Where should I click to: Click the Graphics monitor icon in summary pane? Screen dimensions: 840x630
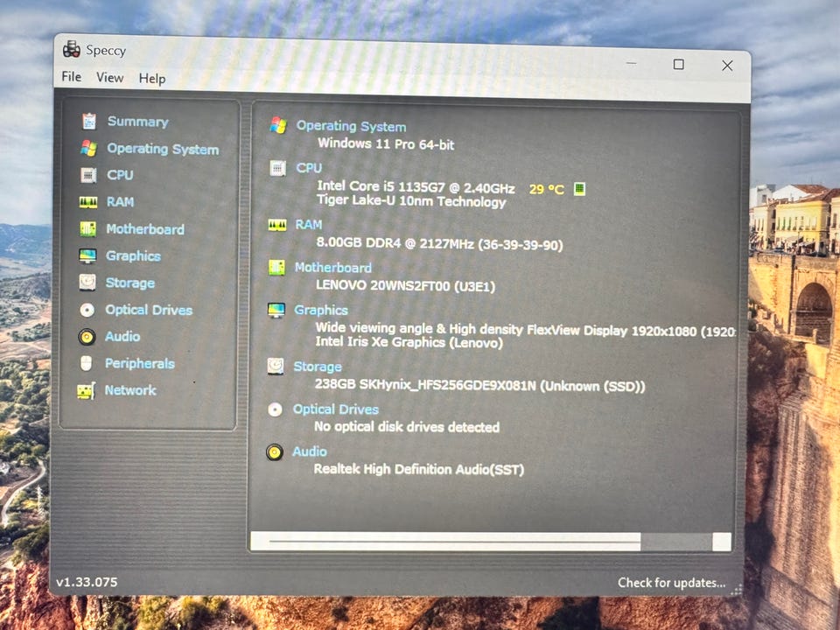tap(276, 310)
